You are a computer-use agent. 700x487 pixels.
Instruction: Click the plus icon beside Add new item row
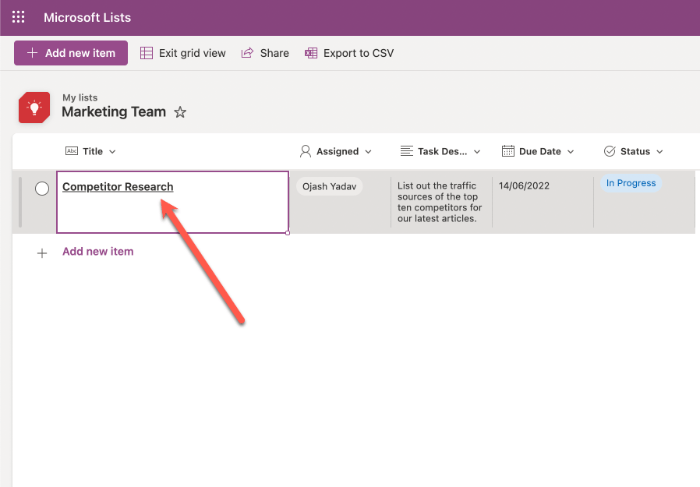coord(42,253)
